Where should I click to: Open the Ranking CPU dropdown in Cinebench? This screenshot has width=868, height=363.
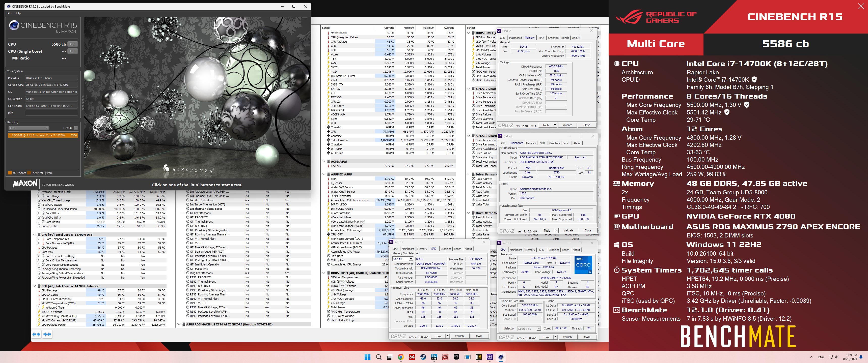pos(29,128)
